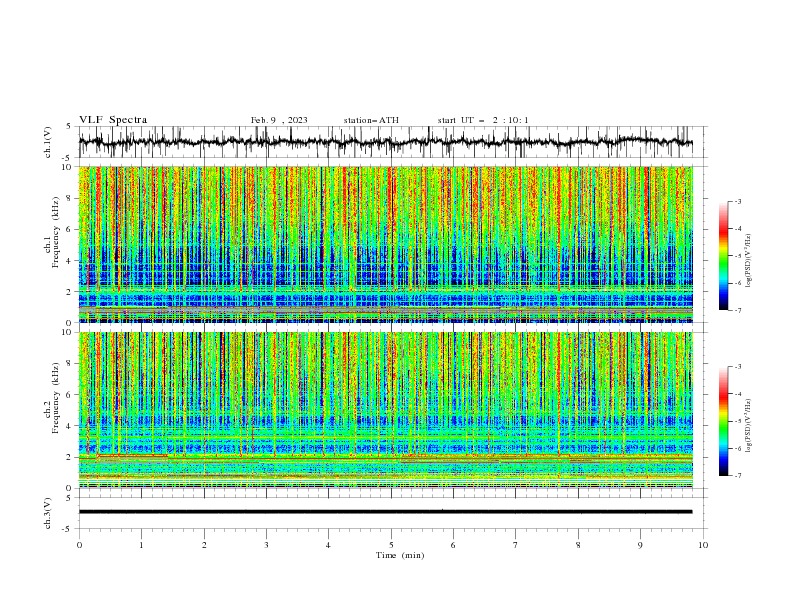Viewport: 792px width, 612px height.
Task: Click time axis tick label "1"
Action: tap(141, 545)
